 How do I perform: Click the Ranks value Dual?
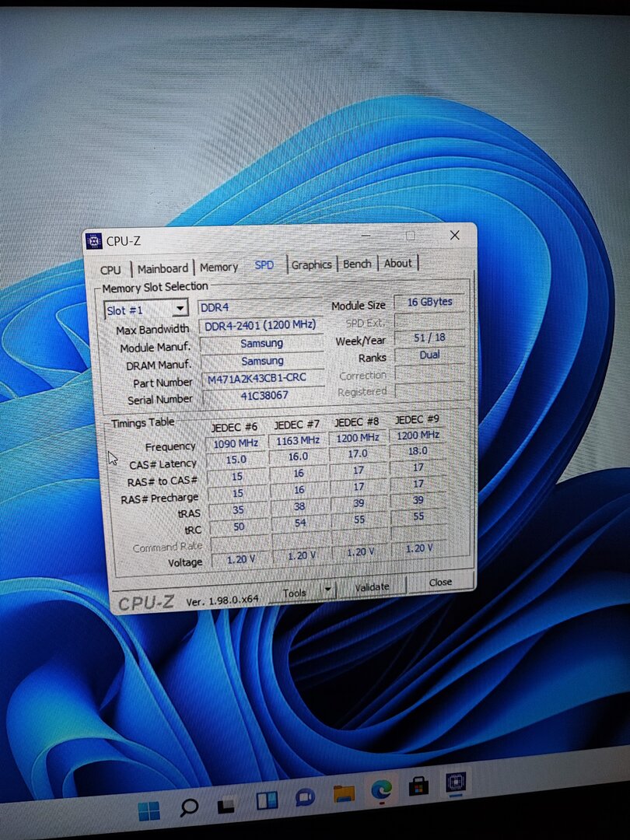429,355
